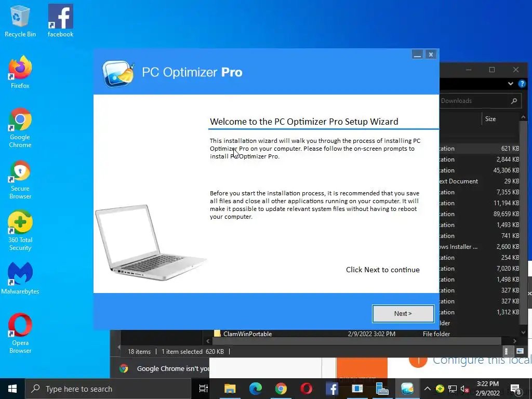This screenshot has height=399, width=532.
Task: Click the Explorer horizontal scrollbar right arrow
Action: [515, 341]
